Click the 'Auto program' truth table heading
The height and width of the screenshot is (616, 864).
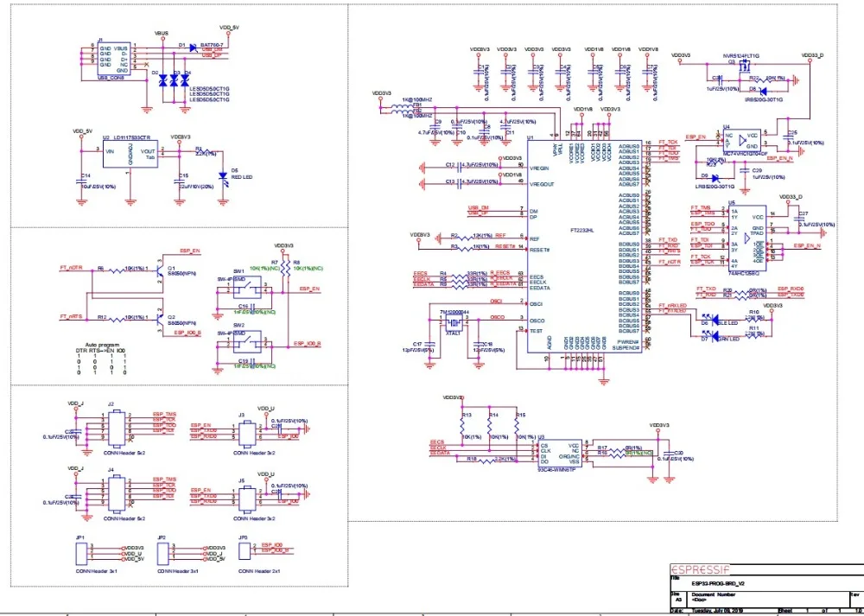point(102,345)
